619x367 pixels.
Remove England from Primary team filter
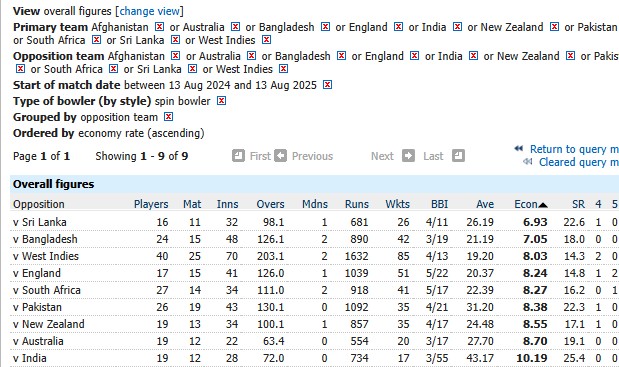click(399, 26)
